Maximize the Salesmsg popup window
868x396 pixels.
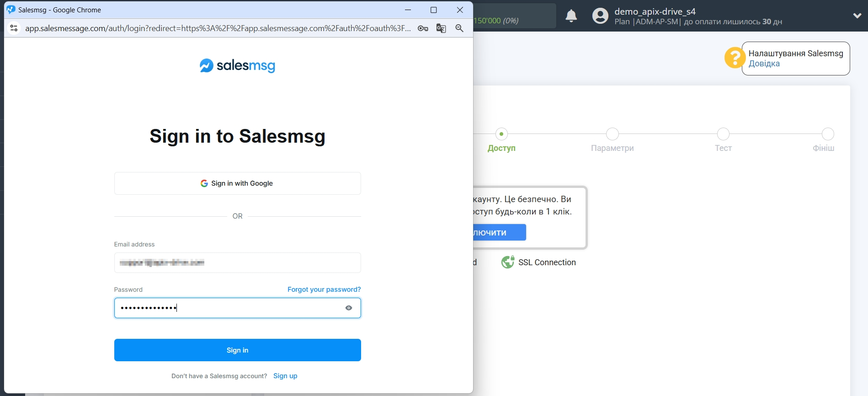434,10
